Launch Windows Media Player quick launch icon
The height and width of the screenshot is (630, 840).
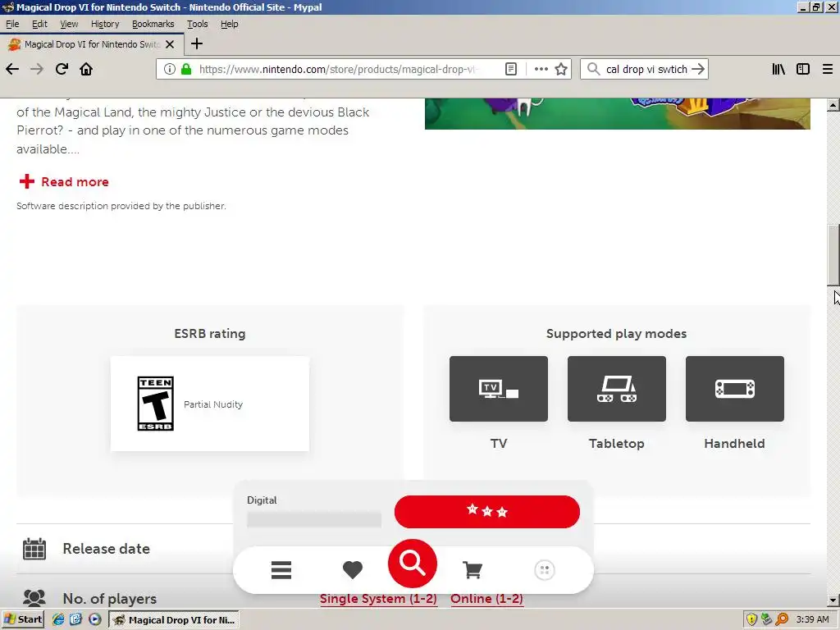point(95,620)
